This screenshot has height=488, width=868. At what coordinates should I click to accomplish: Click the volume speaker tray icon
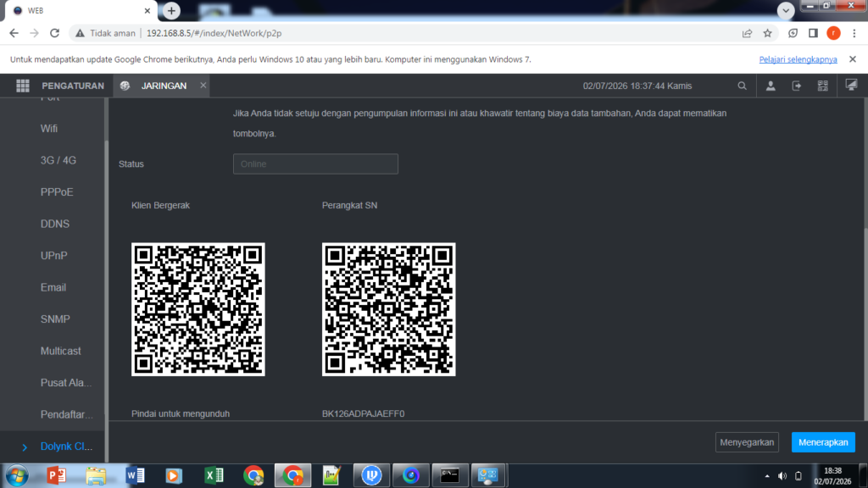coord(782,476)
